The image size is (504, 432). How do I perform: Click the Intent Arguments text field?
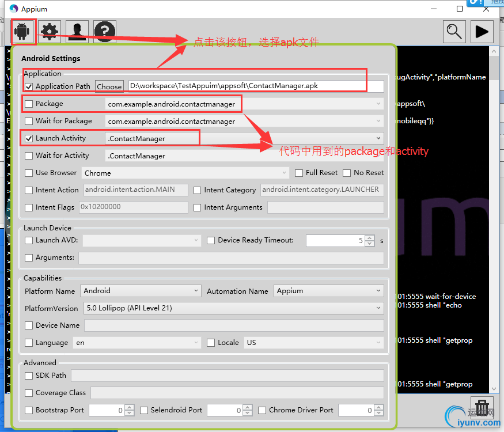pos(325,207)
